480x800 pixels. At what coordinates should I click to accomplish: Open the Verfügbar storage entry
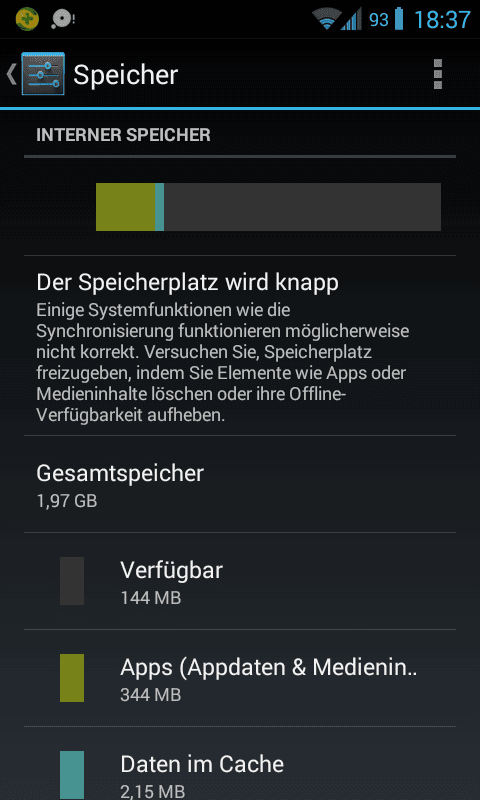(x=240, y=581)
